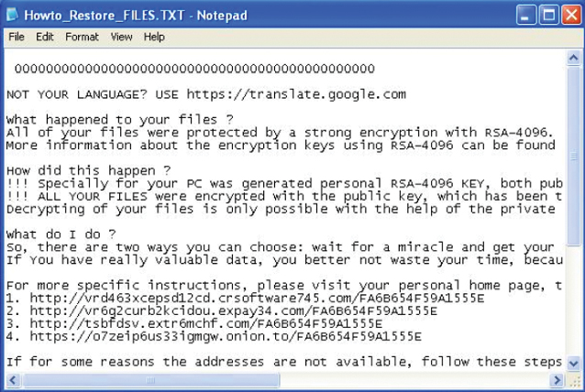Screen dimensions: 585x392
Task: Minimize the Notepad window
Action: (x=526, y=16)
